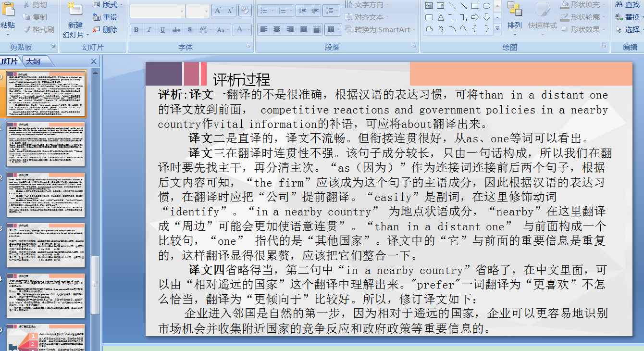Screen dimensions: 644x351
Task: Click the Clear Formatting icon
Action: click(x=245, y=11)
